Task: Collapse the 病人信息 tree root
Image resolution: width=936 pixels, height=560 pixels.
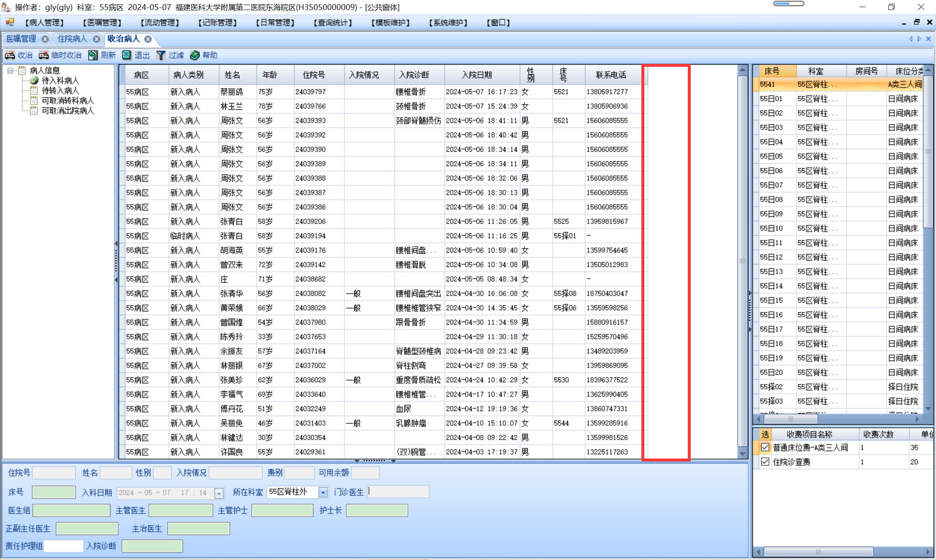Action: 10,71
